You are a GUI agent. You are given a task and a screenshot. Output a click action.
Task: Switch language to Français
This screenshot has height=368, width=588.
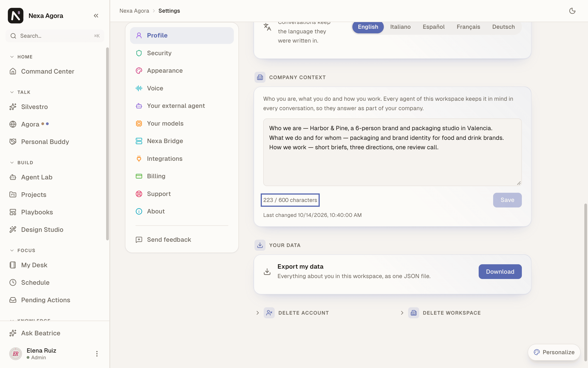pyautogui.click(x=468, y=27)
